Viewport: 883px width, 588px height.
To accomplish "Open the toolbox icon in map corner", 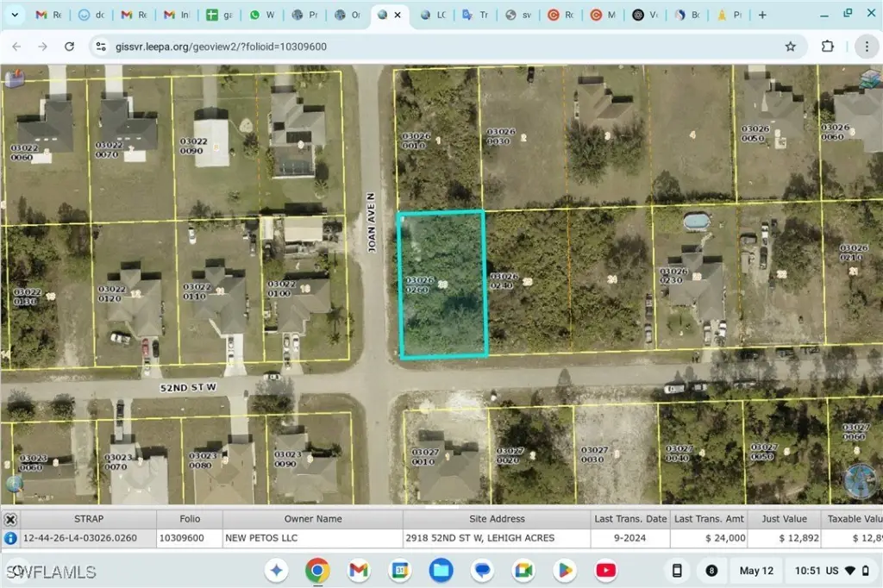I will pos(13,79).
